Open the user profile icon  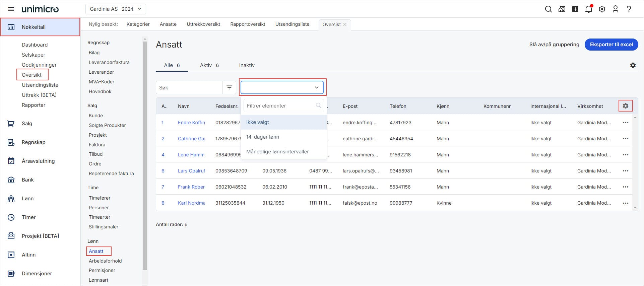pos(615,9)
